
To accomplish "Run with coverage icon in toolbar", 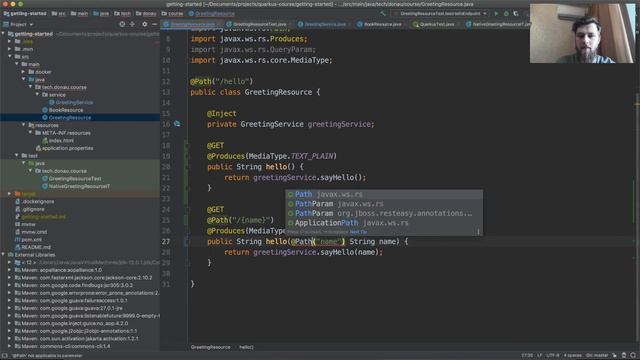I will tap(516, 13).
